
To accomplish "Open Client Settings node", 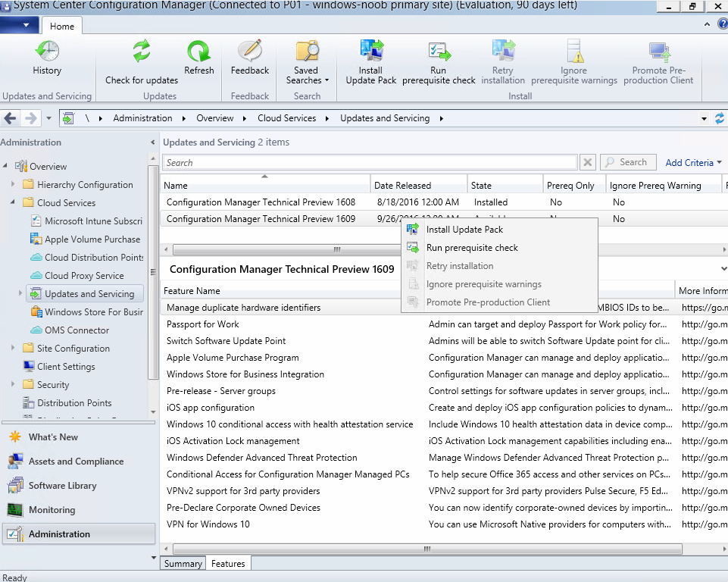I will coord(59,367).
